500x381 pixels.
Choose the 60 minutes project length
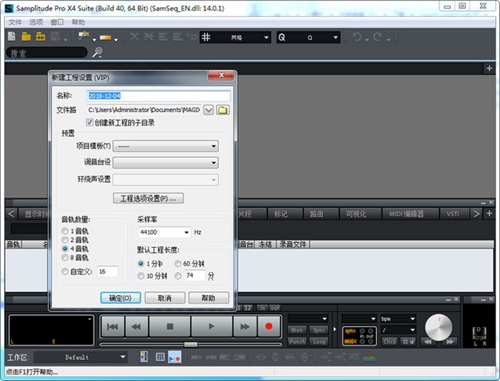178,264
